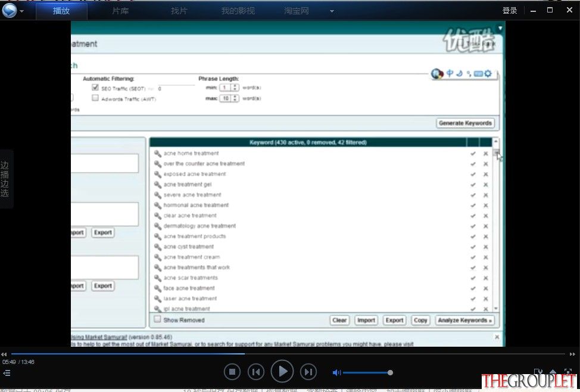Click the fast-forward arrows beside the progress bar
This screenshot has width=580, height=392.
[x=572, y=354]
